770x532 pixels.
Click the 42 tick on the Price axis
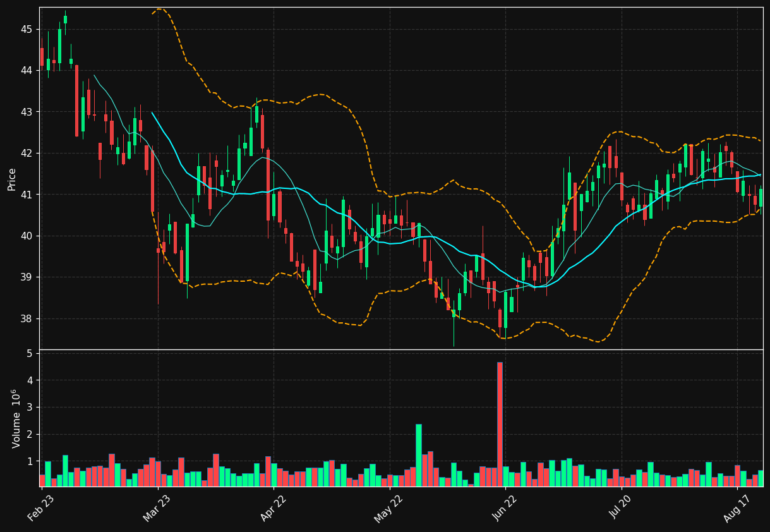point(27,153)
